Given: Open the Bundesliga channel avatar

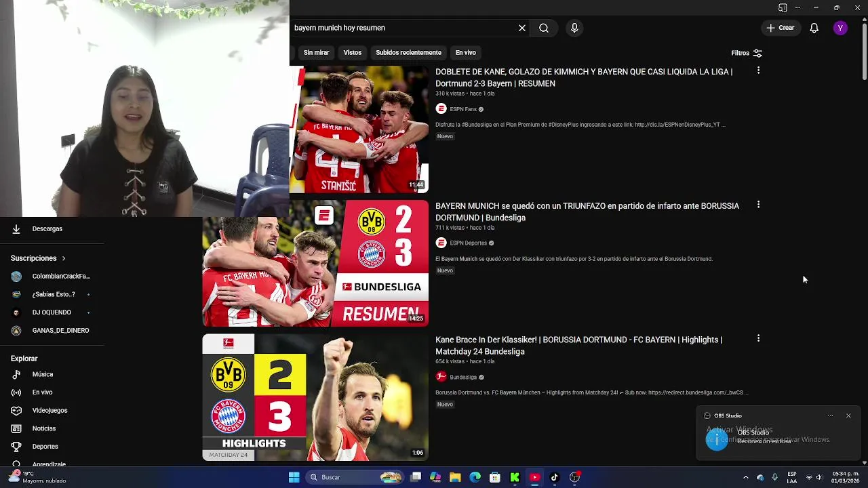Looking at the screenshot, I should tap(441, 377).
